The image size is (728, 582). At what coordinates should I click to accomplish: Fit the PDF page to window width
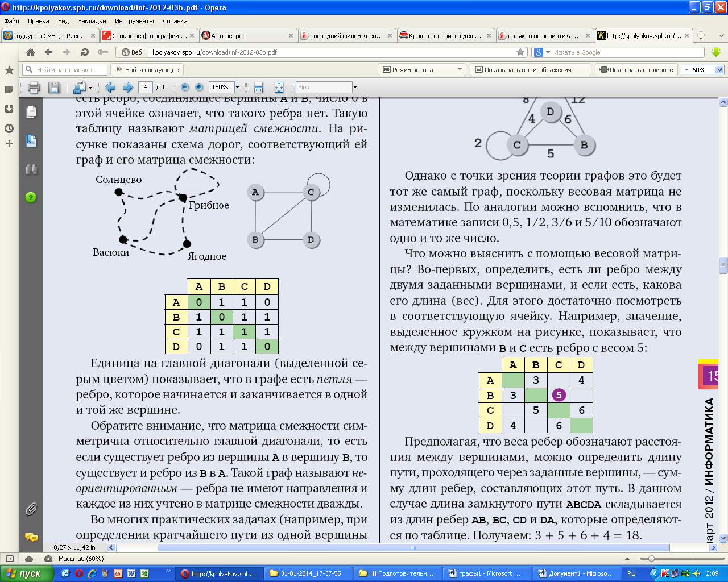258,88
